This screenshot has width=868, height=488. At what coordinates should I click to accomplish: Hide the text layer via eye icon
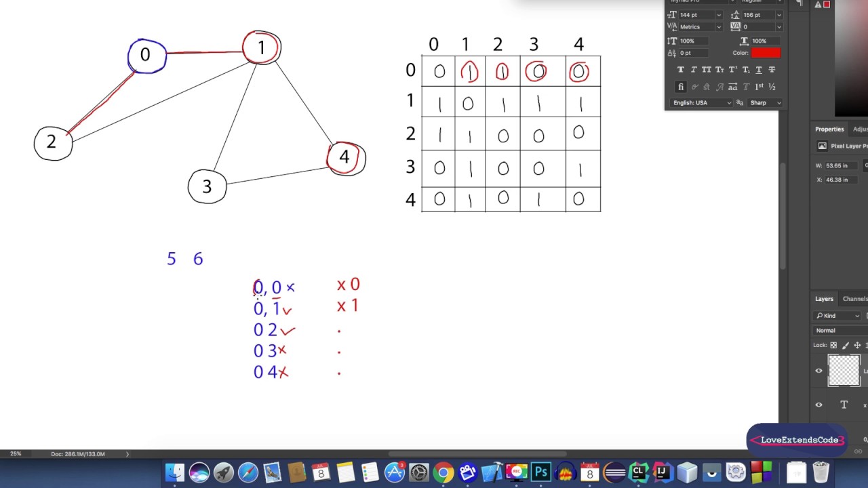coord(818,405)
